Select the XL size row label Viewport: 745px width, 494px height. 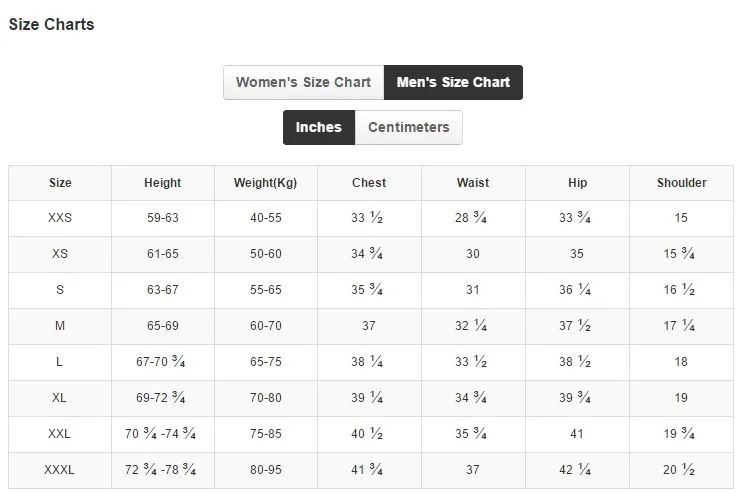60,398
